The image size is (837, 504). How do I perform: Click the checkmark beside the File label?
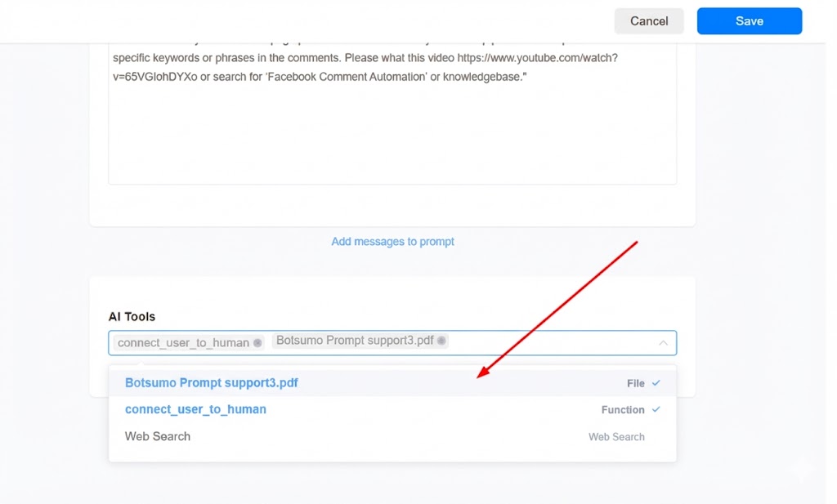656,383
